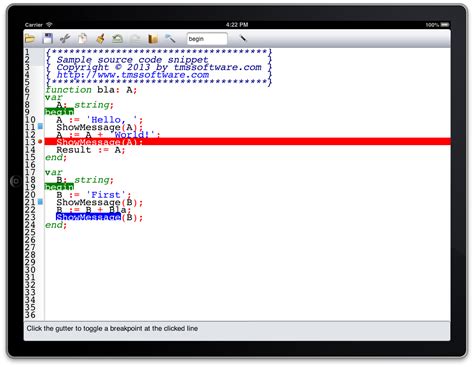The image size is (474, 367).
Task: Open a file with the folder icon
Action: 30,39
